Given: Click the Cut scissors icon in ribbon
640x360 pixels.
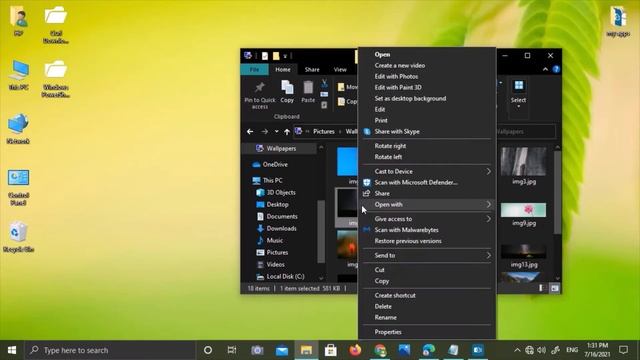Looking at the screenshot, I should click(x=324, y=83).
